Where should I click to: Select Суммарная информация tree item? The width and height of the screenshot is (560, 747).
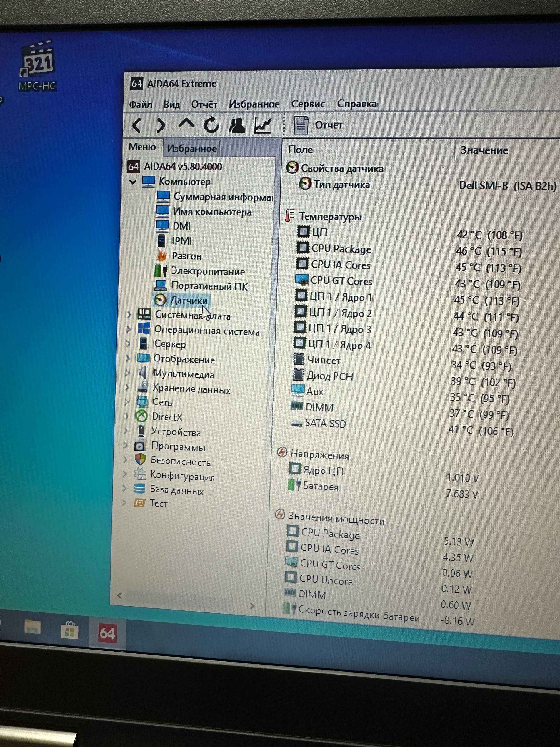223,197
